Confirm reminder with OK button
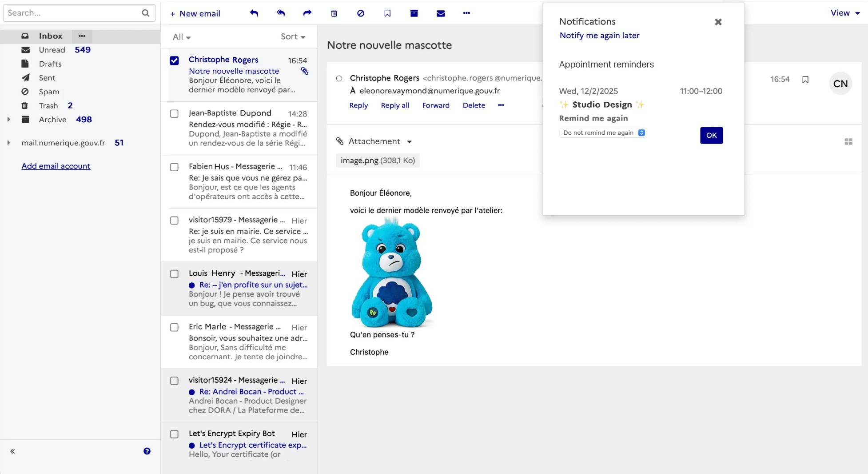Viewport: 868px width, 474px height. coord(711,135)
